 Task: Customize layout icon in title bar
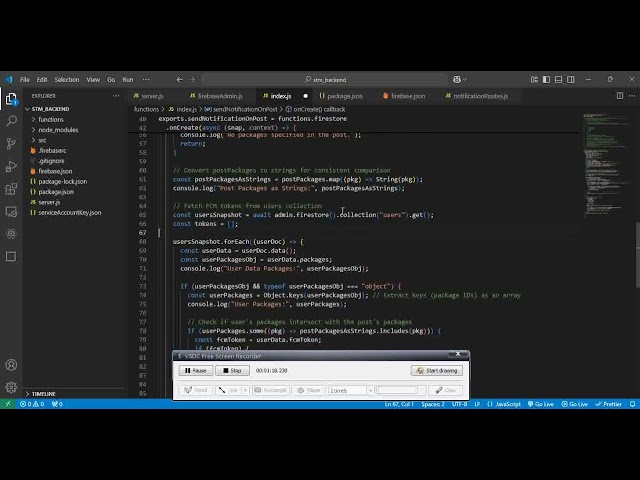coord(534,80)
